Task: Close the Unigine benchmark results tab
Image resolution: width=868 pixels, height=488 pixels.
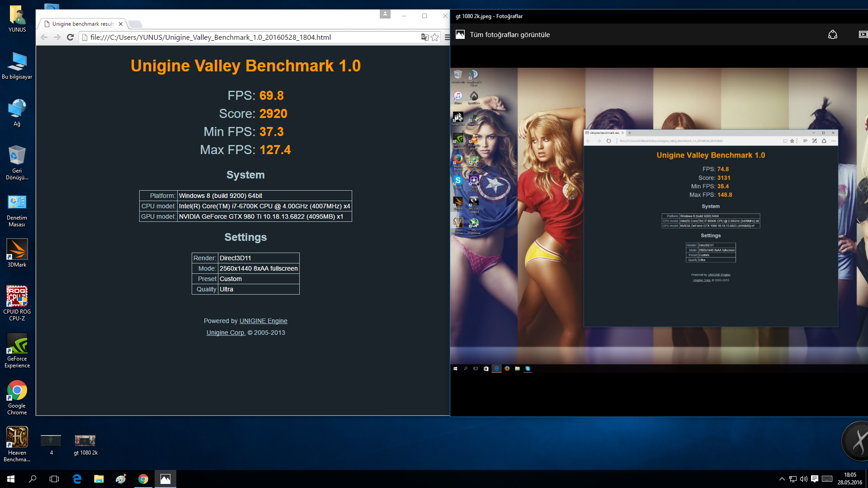Action: pyautogui.click(x=121, y=24)
